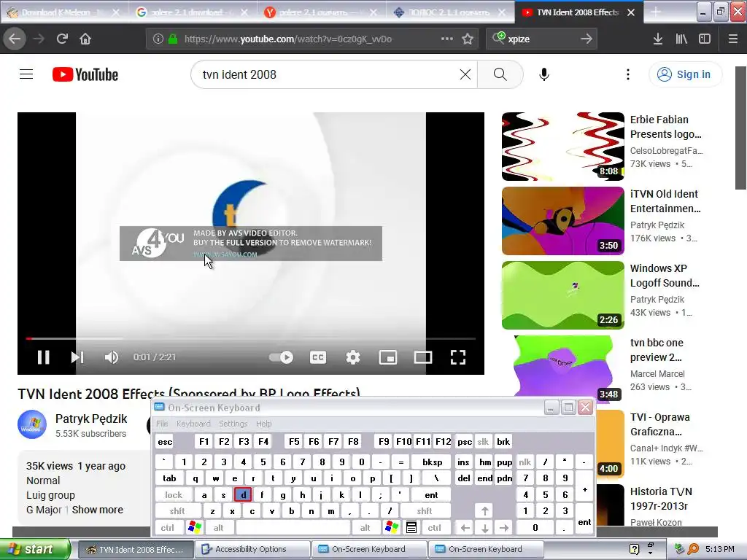747x560 pixels.
Task: Open YouTube guide hamburger menu
Action: click(26, 74)
